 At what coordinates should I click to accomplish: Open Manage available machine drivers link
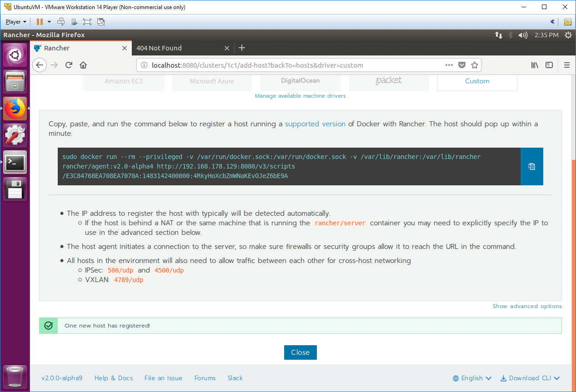301,96
